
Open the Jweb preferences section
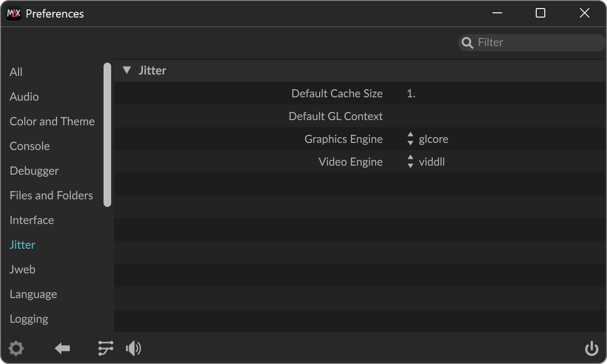click(22, 269)
